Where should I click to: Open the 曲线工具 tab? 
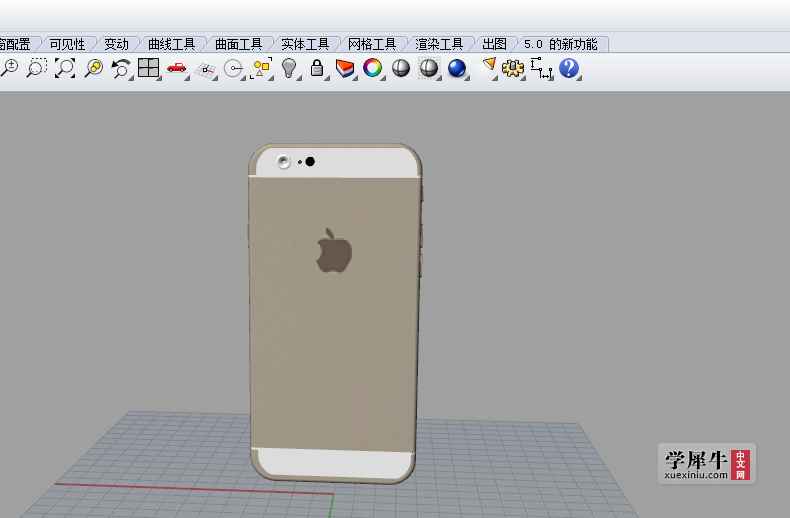pos(171,44)
